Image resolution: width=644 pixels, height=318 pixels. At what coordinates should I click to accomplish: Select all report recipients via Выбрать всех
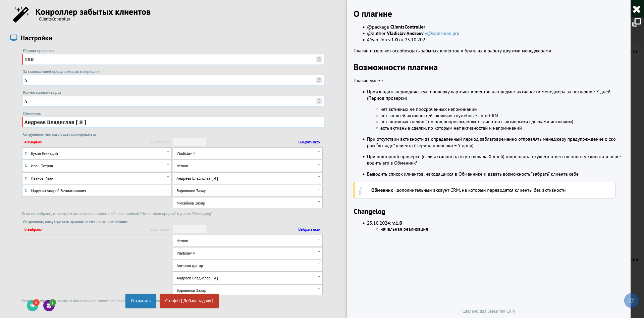tap(309, 230)
